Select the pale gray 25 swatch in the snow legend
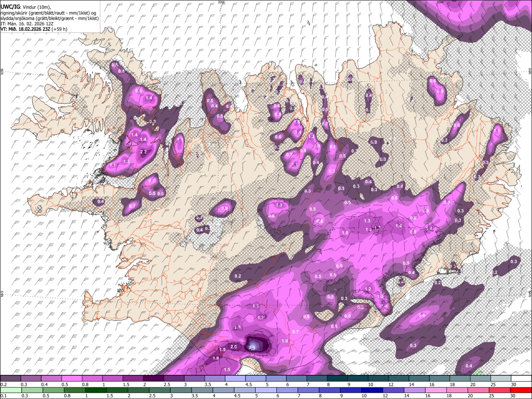The image size is (532, 399). click(501, 378)
